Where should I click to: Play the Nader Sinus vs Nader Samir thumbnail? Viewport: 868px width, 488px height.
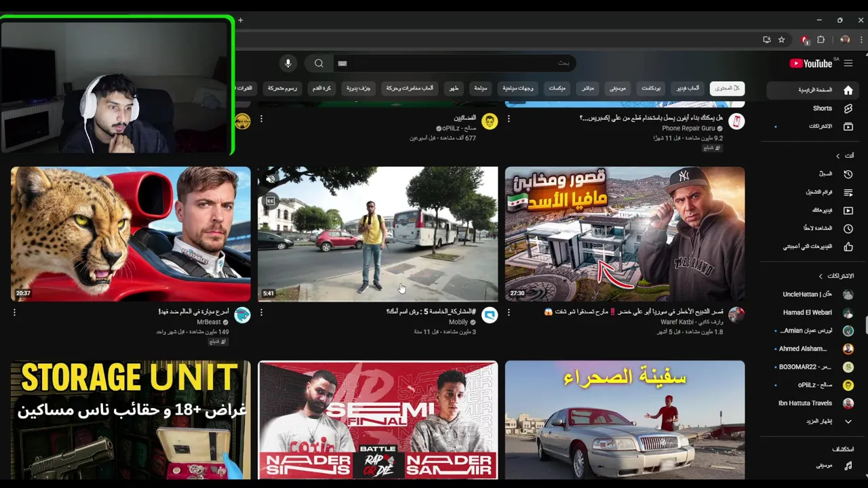378,420
